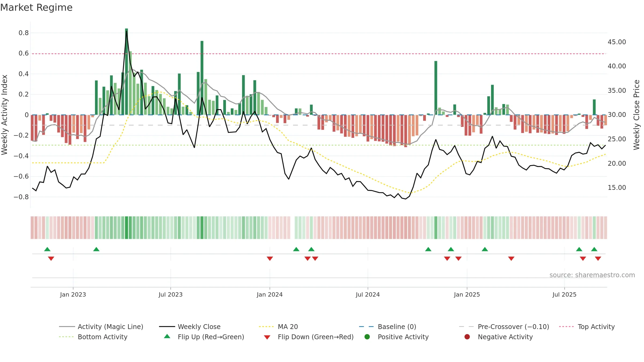
Task: Click the Weekly Close Price axis title
Action: pyautogui.click(x=636, y=115)
